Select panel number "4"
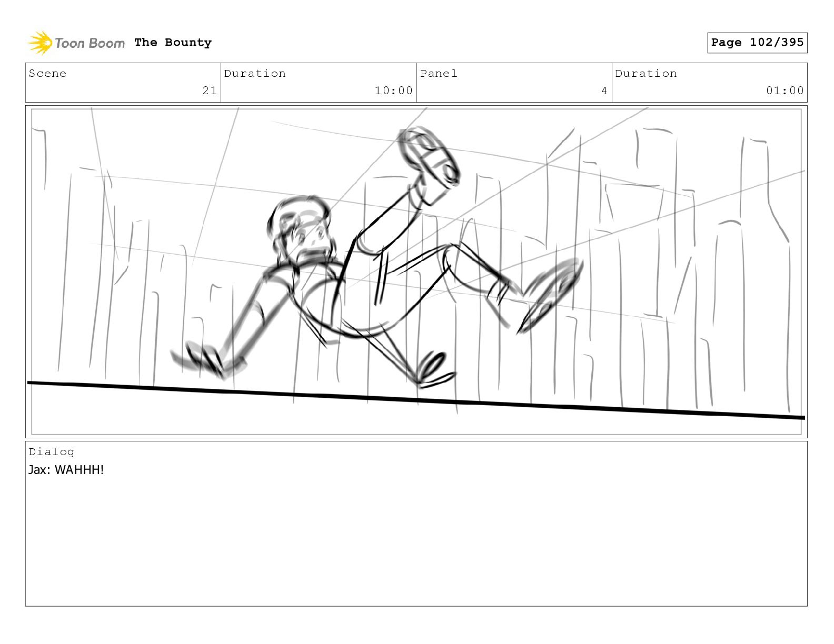The image size is (834, 644). [604, 90]
